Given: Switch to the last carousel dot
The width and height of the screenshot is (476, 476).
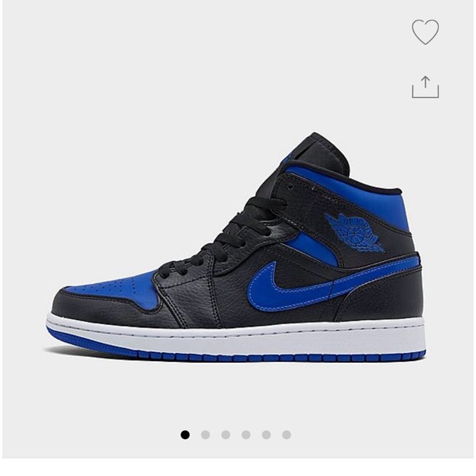Looking at the screenshot, I should pos(286,435).
